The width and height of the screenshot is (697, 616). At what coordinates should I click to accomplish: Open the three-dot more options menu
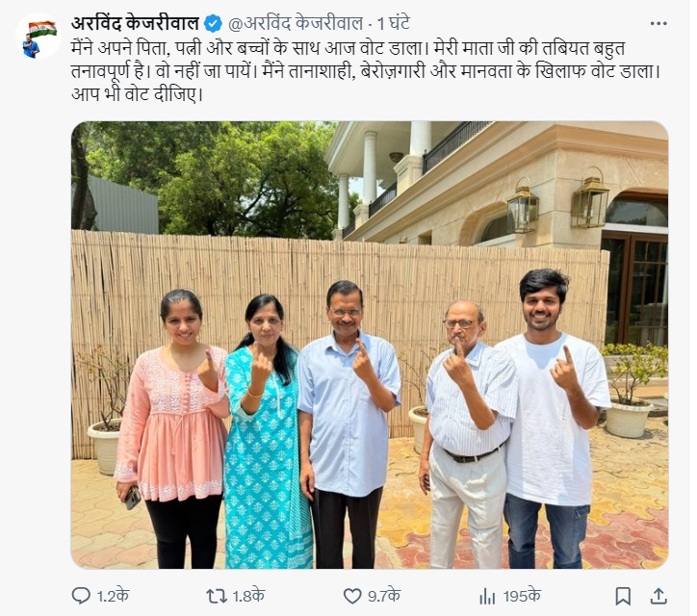[658, 23]
